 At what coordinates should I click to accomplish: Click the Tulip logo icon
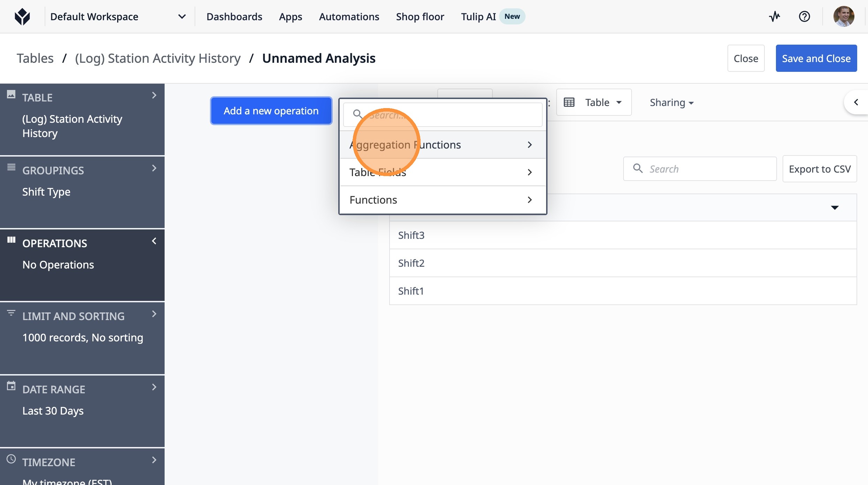22,16
